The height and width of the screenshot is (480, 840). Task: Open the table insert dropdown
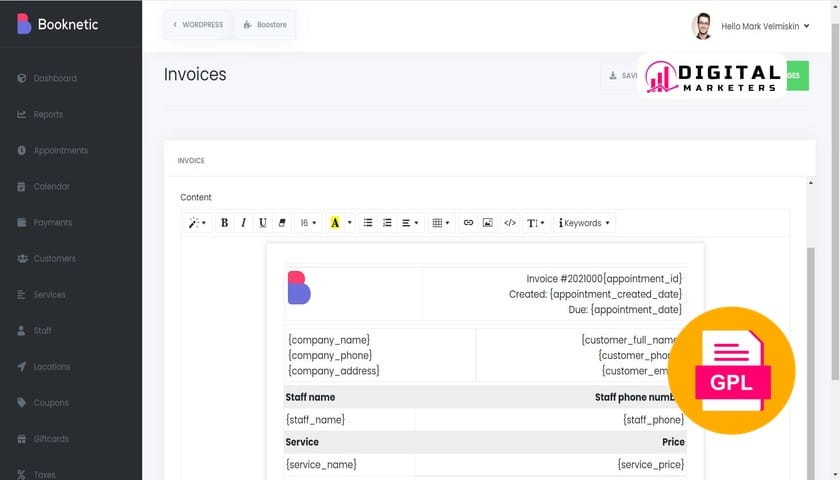tap(440, 223)
